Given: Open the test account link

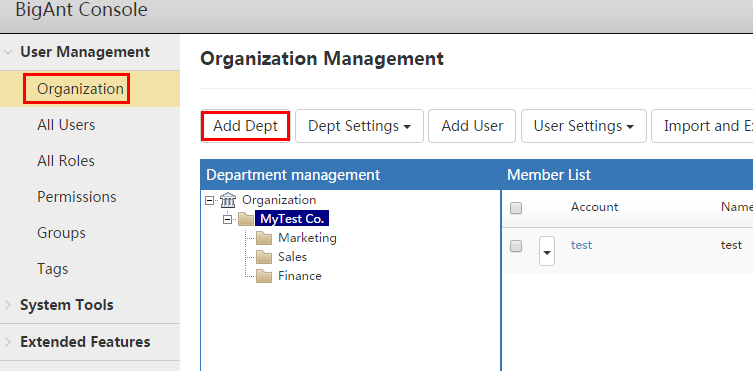Looking at the screenshot, I should 581,245.
